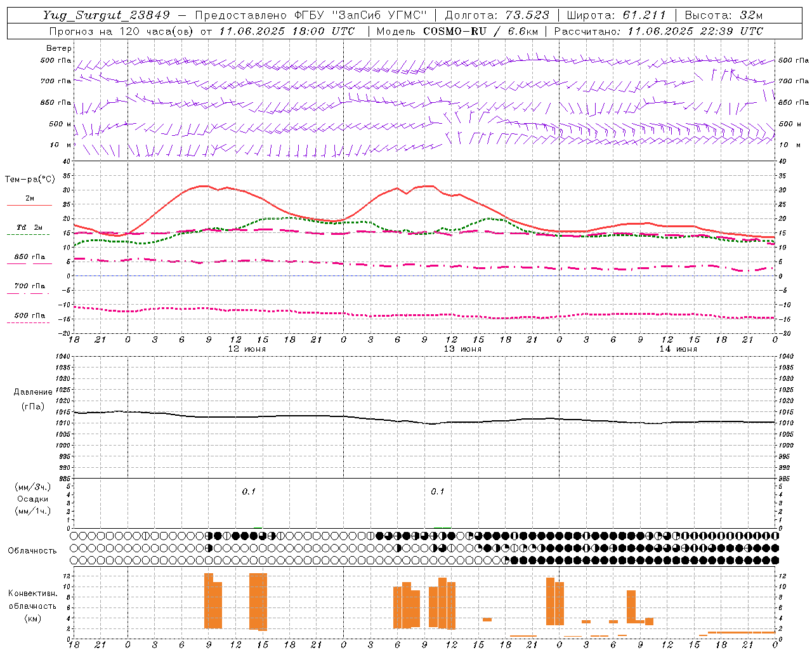Click the 0.1 precipitation value on 12 июня
Image resolution: width=812 pixels, height=650 pixels.
(249, 491)
